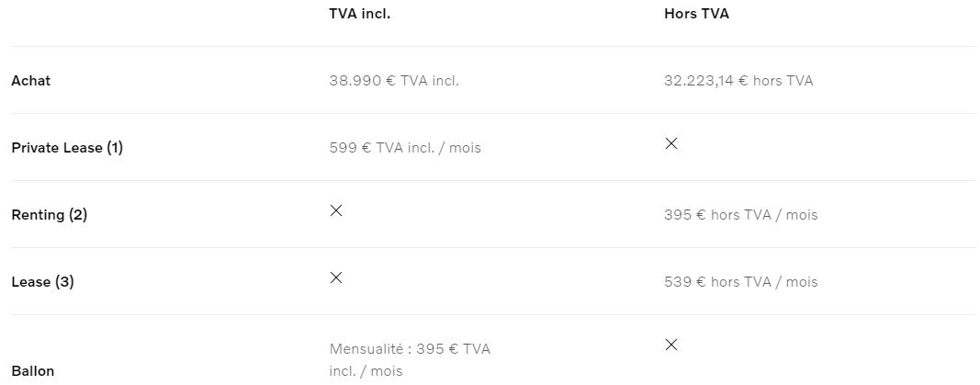The image size is (980, 385).
Task: Click the 395 € hors TVA / mois value
Action: coord(740,215)
